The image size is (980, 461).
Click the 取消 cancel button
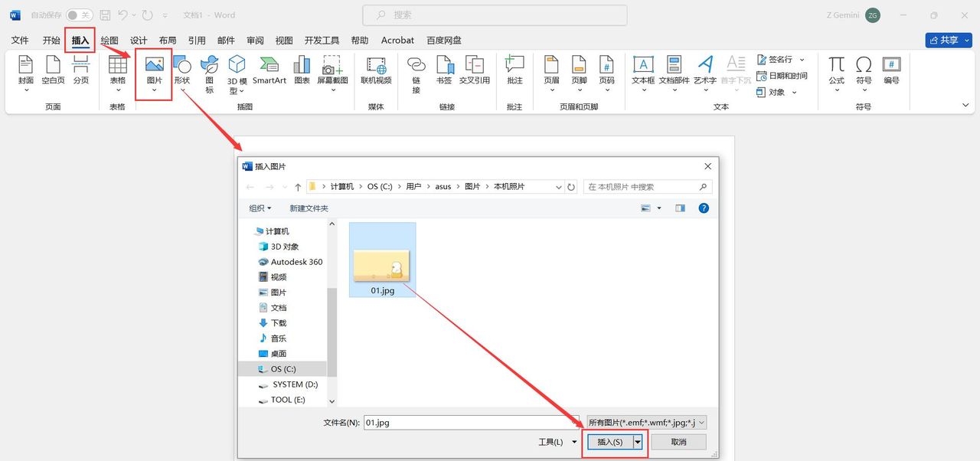pyautogui.click(x=678, y=441)
